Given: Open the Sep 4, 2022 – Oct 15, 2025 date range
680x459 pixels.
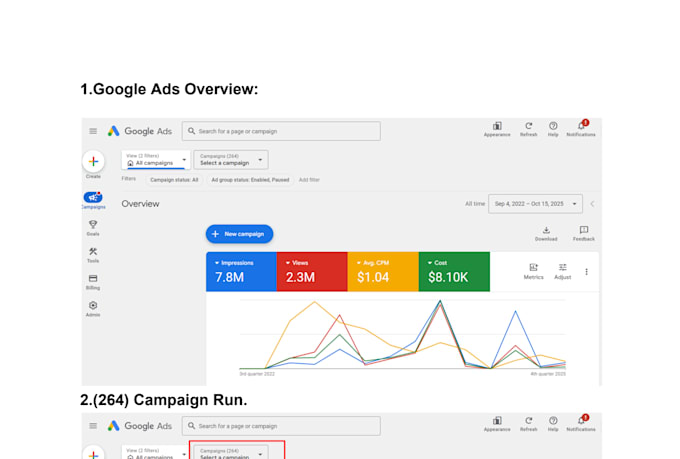Looking at the screenshot, I should click(535, 204).
